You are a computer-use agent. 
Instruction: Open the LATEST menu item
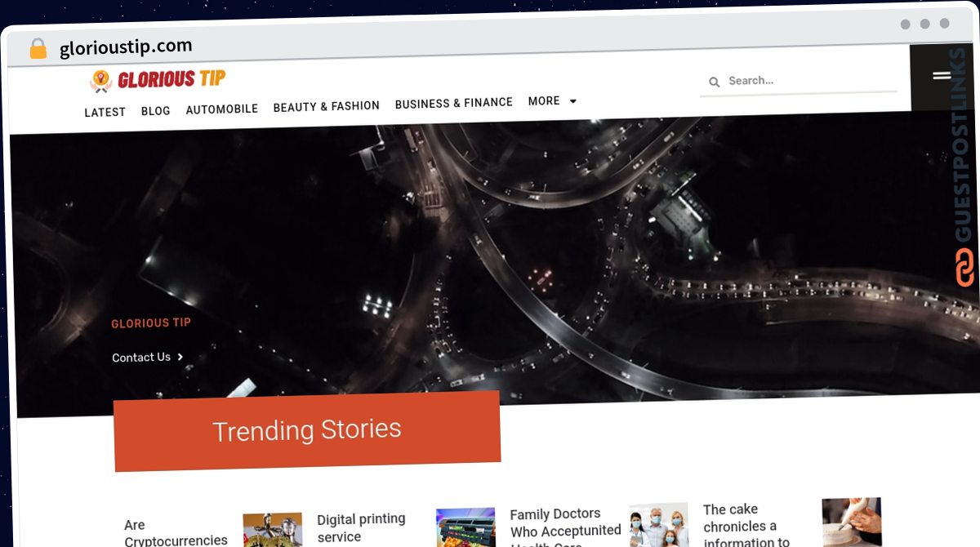[x=105, y=112]
